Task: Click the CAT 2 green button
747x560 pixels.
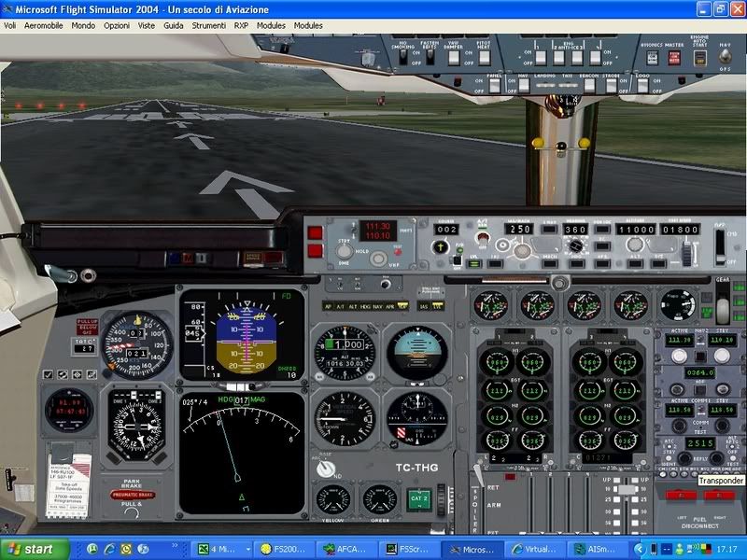Action: 419,498
